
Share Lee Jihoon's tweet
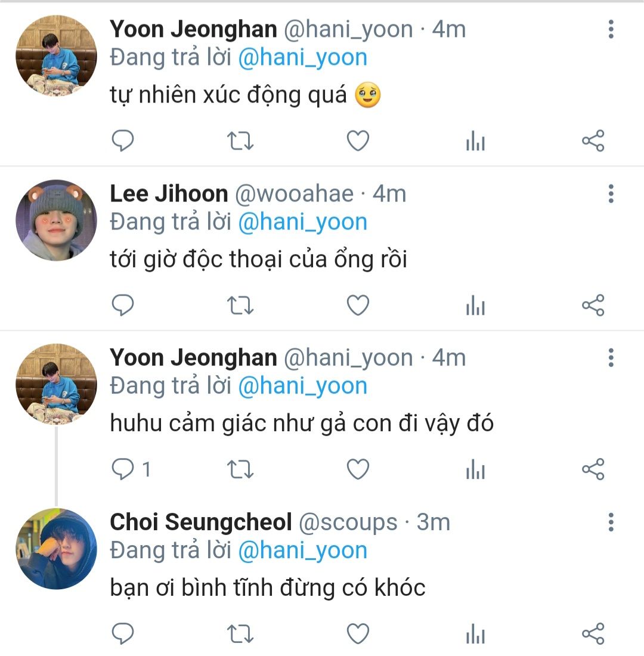593,305
